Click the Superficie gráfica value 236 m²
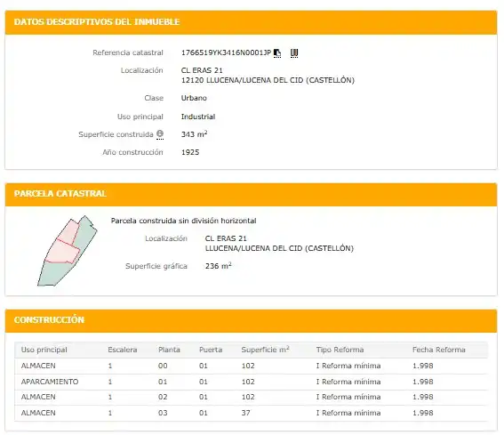 point(219,266)
